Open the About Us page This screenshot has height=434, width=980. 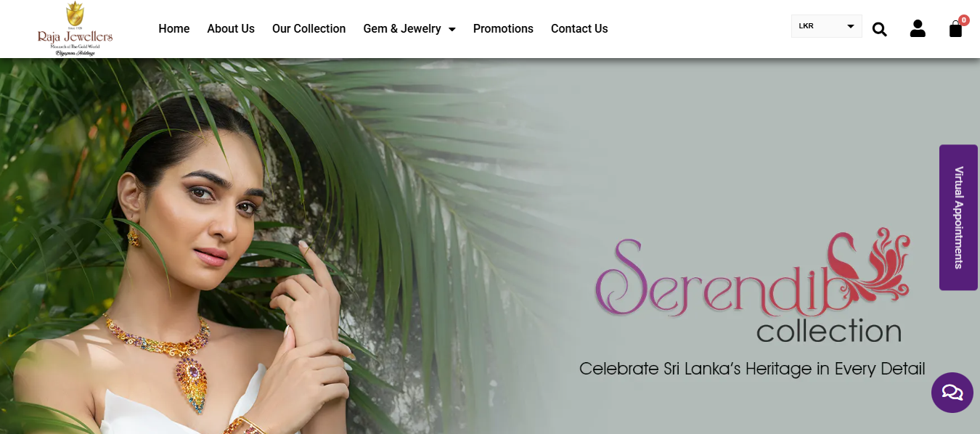tap(231, 29)
